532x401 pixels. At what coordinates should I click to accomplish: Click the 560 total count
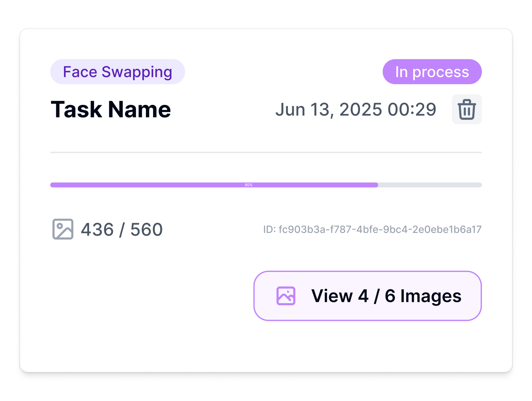pos(146,230)
